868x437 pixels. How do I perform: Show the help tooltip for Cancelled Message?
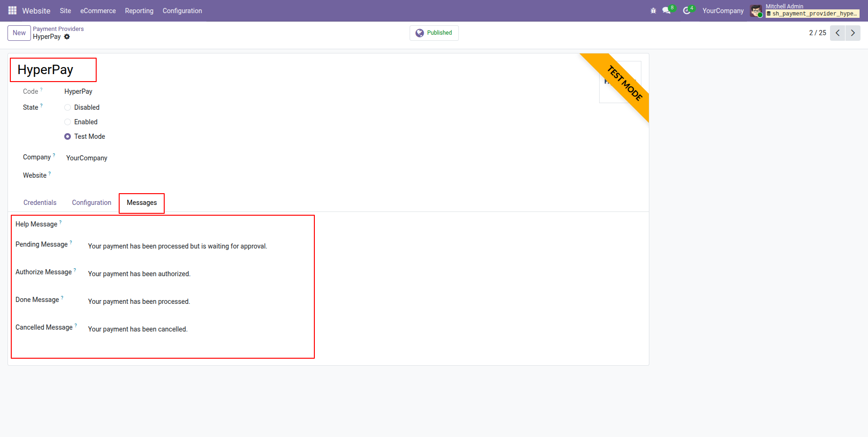coord(76,325)
